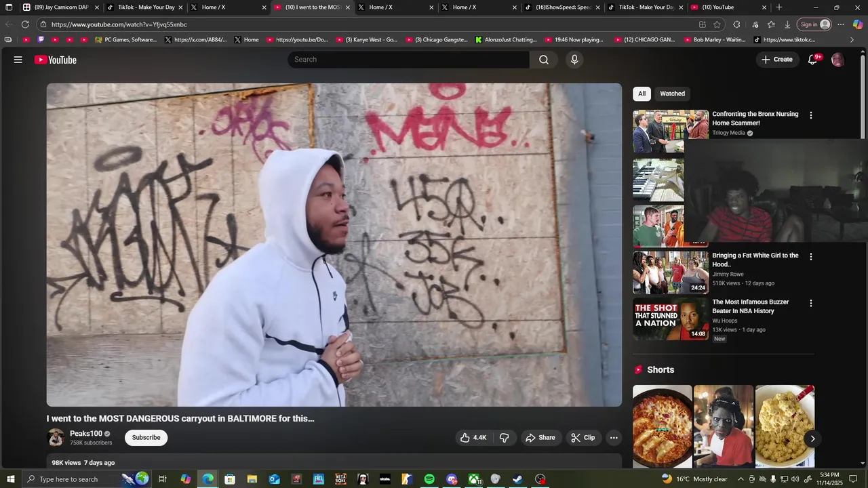Open Steam from the taskbar
868x488 pixels.
(x=517, y=479)
